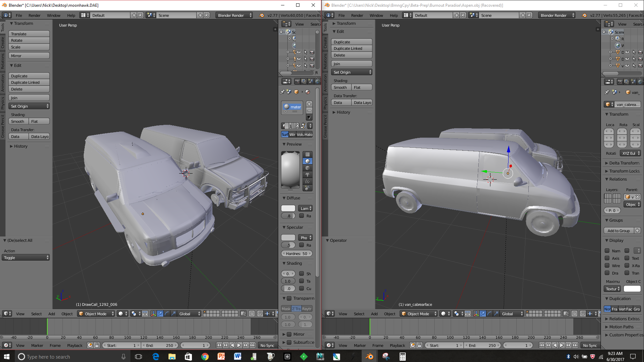Viewport: 644px width, 362px height.
Task: Open the outliner editor type selector in right window
Action: 609,24
